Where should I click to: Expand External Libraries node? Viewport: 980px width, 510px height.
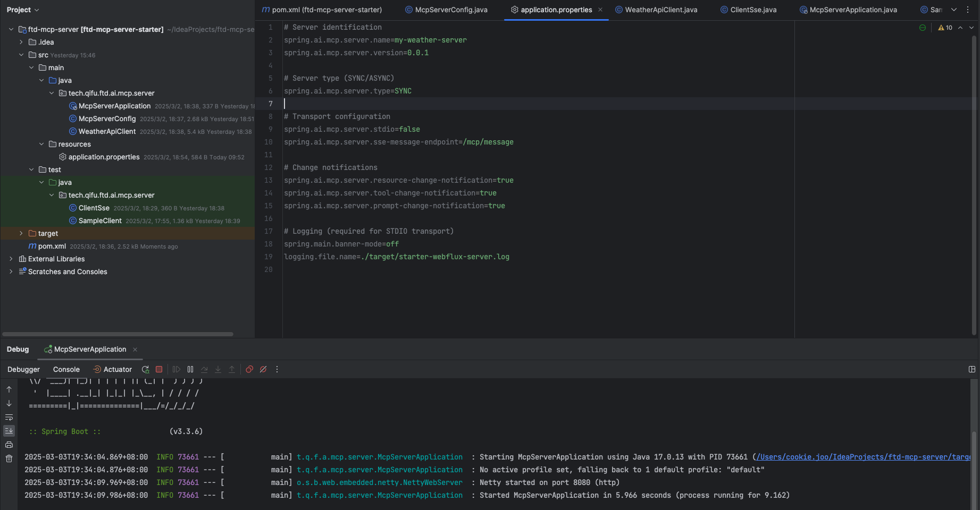point(11,259)
